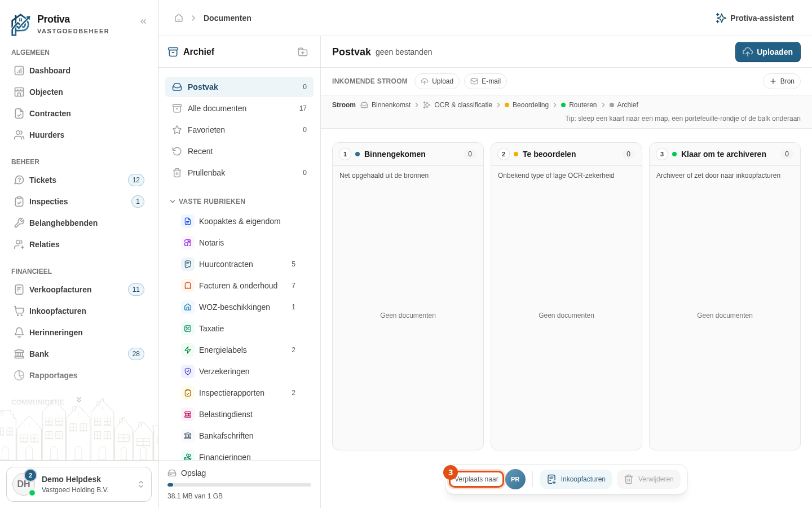Open Belastingdienst rubriek
This screenshot has height=508, width=812.
pos(239,414)
